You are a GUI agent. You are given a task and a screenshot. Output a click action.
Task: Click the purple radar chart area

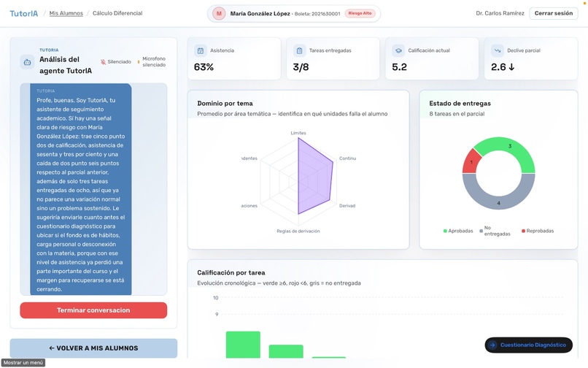(x=315, y=177)
